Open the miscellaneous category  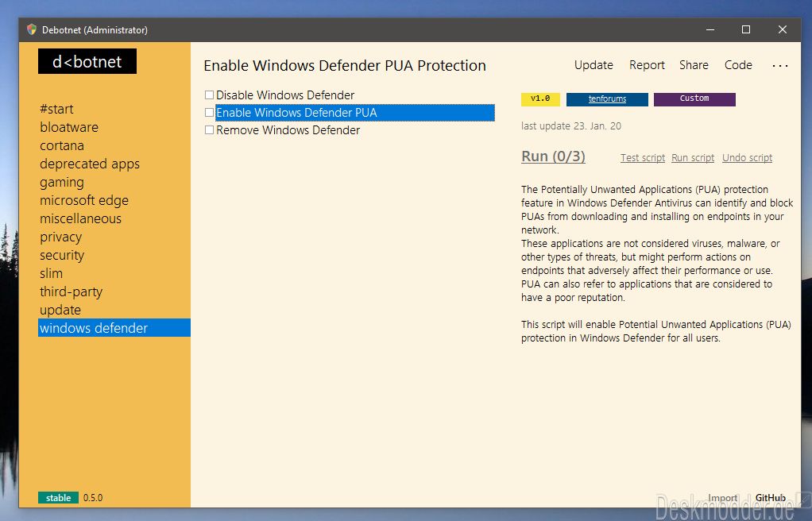click(x=80, y=218)
